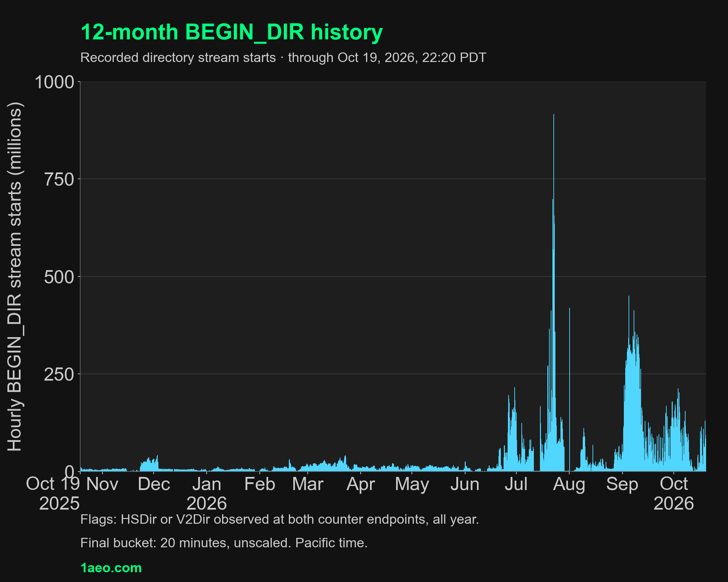Click the y-axis tick value 250
The image size is (728, 582).
pyautogui.click(x=59, y=374)
